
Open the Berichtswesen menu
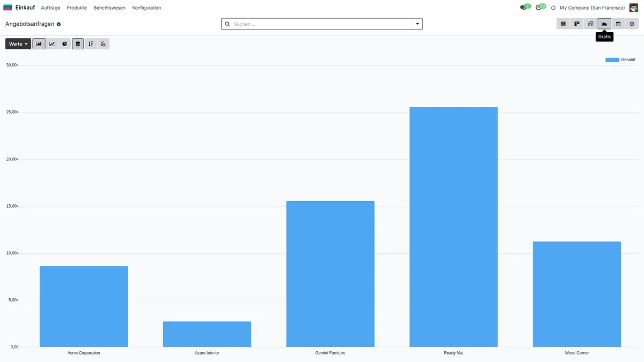pos(109,8)
